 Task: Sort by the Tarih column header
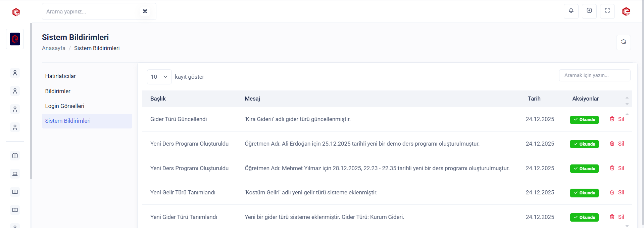pyautogui.click(x=534, y=99)
